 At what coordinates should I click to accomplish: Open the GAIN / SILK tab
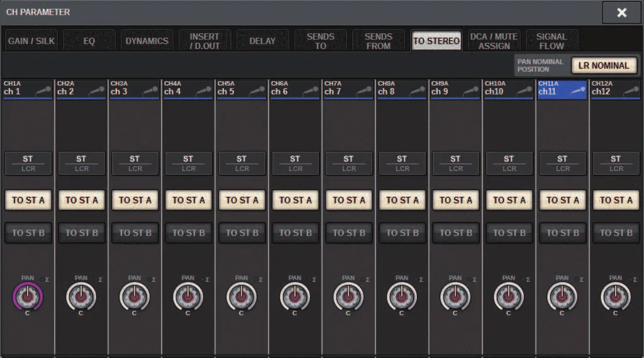31,41
